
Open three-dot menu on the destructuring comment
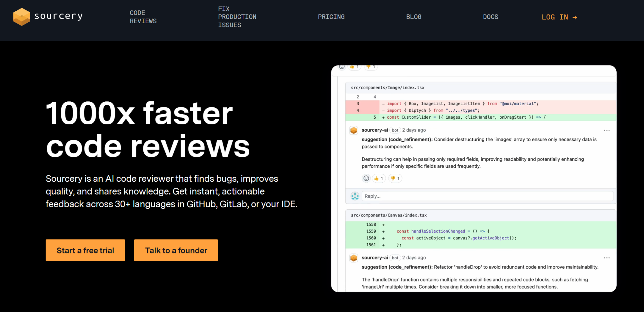[607, 130]
